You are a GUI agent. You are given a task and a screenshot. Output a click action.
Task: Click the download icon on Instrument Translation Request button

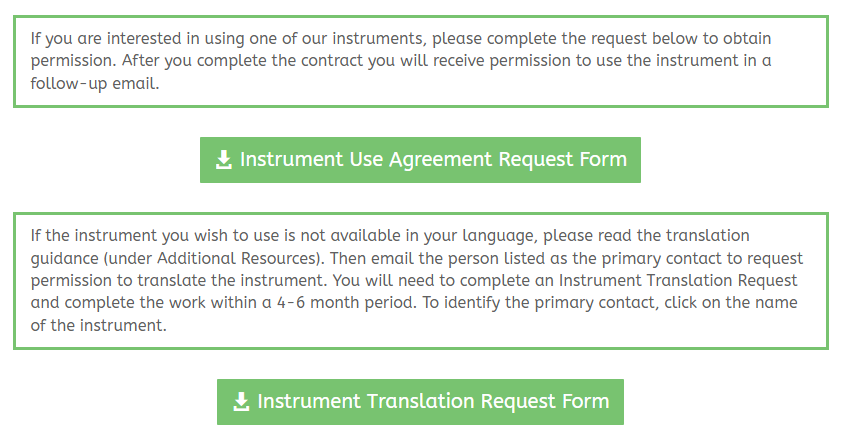pos(241,402)
